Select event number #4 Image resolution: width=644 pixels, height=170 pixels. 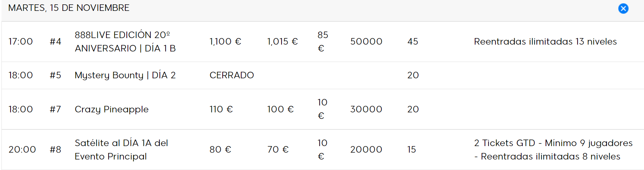(x=56, y=42)
